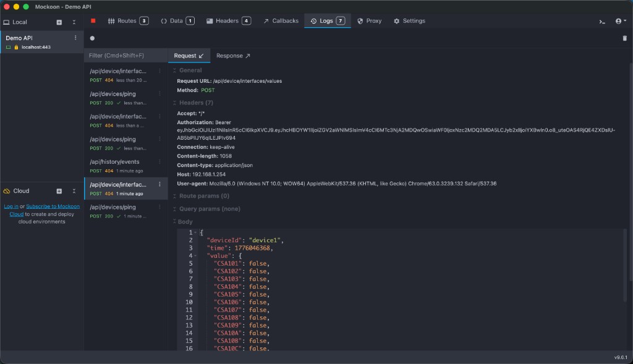Add a new local environment
The height and width of the screenshot is (364, 633).
[59, 22]
